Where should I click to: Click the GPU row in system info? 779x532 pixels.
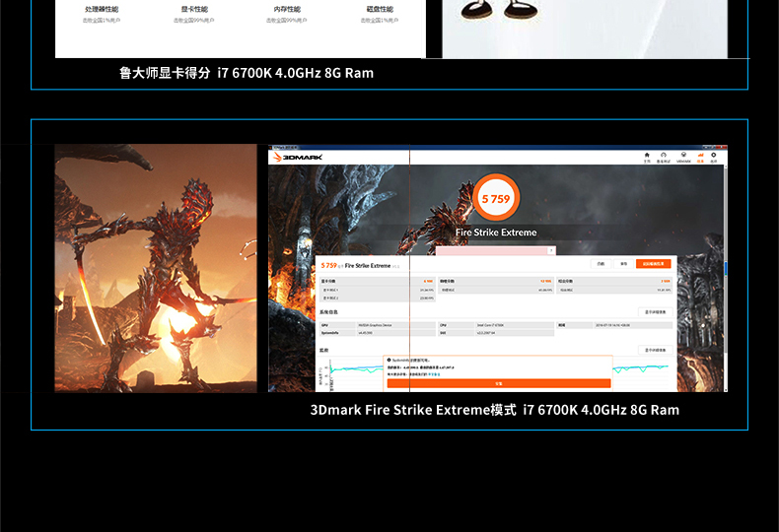click(x=378, y=325)
